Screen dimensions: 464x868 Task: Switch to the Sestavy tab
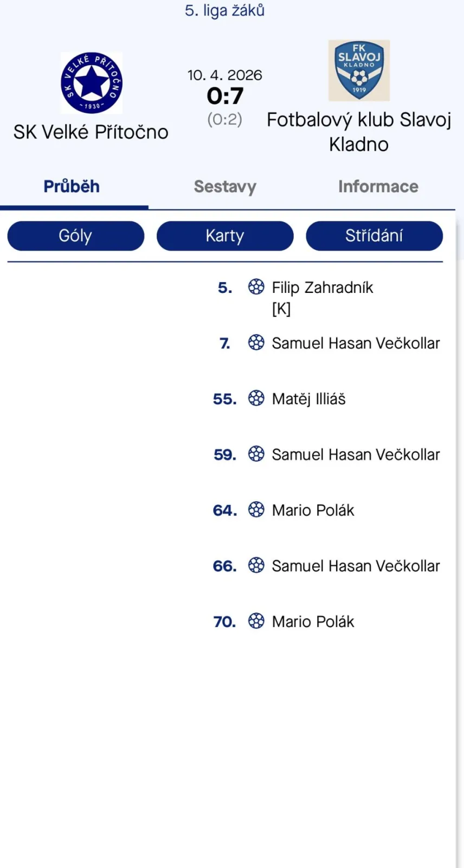click(225, 187)
